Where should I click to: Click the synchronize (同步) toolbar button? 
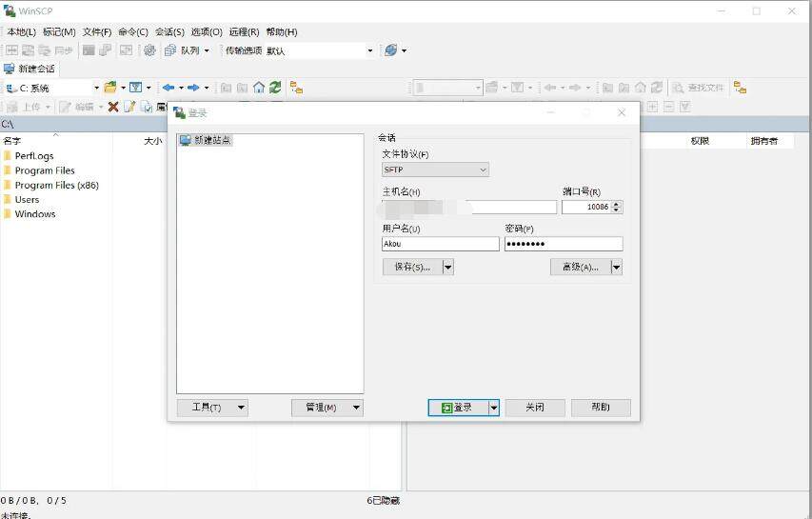coord(56,50)
